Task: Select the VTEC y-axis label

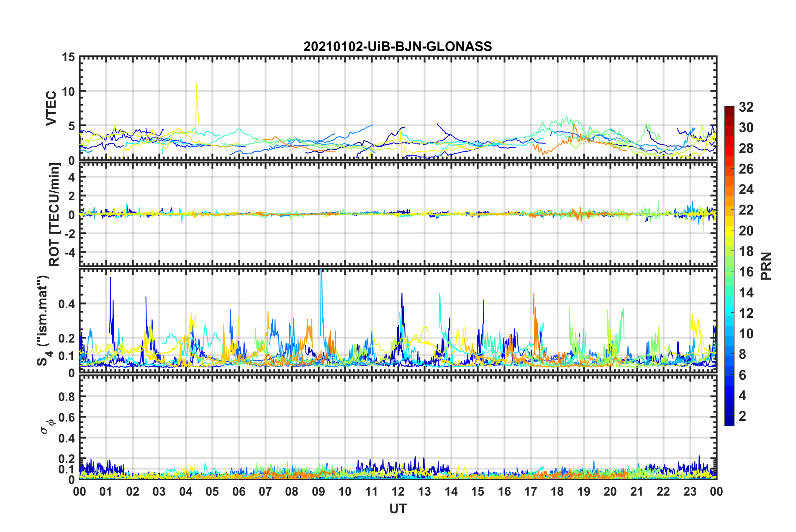Action: (51, 108)
